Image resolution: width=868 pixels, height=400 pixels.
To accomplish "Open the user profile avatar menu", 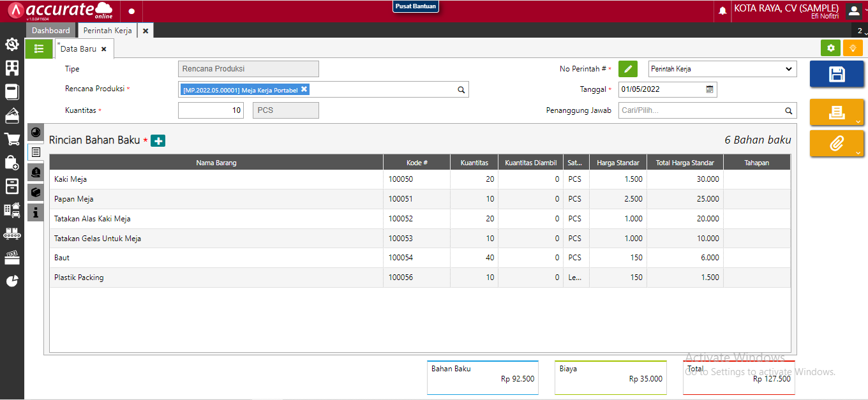I will [854, 11].
